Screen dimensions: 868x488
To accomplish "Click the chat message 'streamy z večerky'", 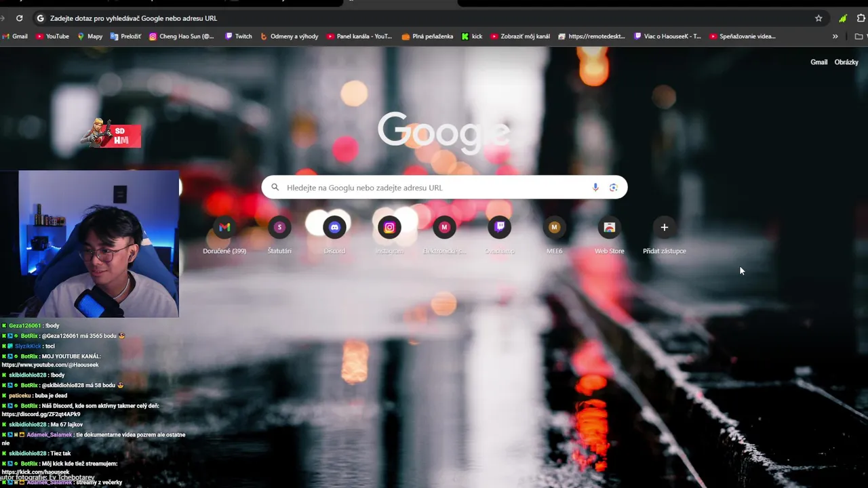I will click(100, 483).
